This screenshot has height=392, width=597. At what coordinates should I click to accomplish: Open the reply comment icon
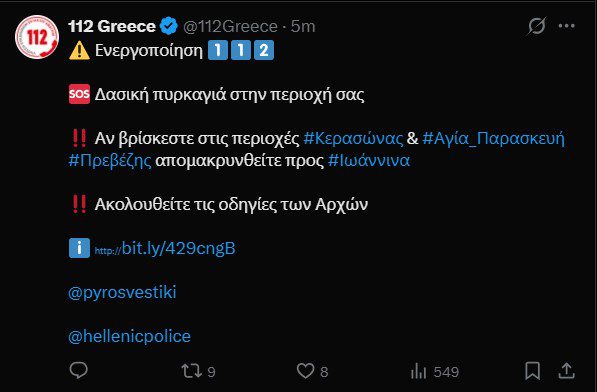(78, 370)
